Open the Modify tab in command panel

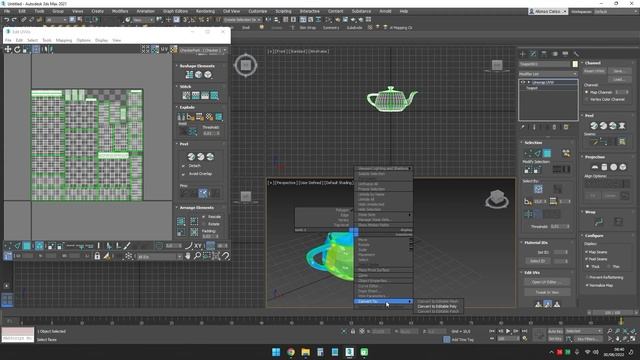(533, 54)
